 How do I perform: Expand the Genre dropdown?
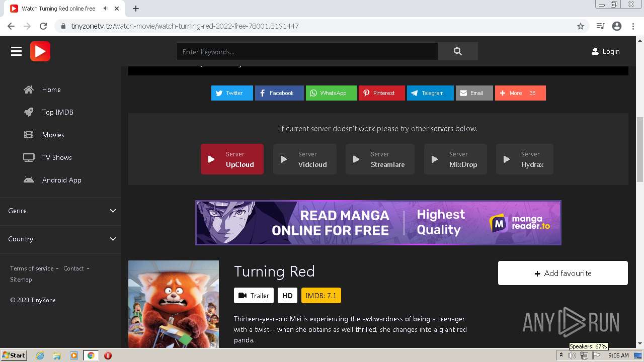(60, 211)
